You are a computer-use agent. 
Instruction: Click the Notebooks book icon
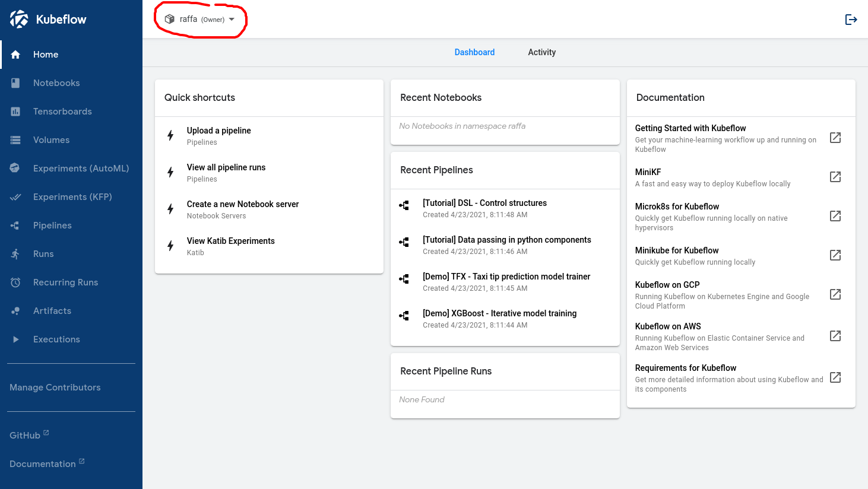click(x=15, y=83)
